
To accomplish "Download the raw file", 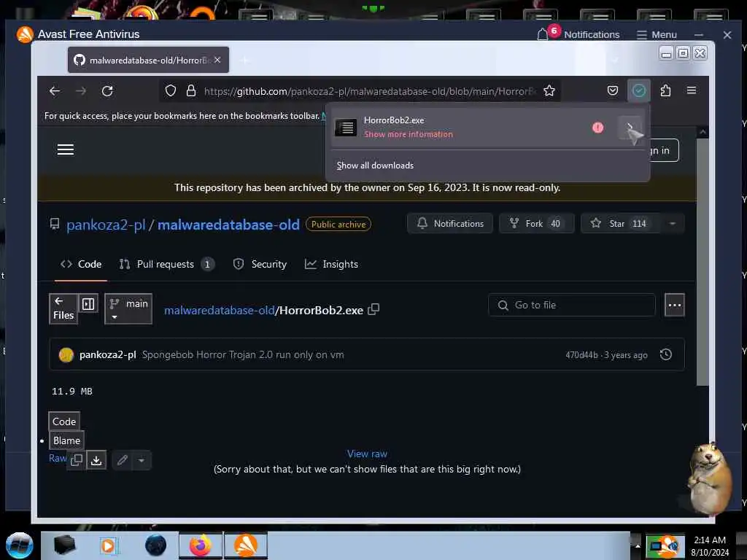I will 96,460.
